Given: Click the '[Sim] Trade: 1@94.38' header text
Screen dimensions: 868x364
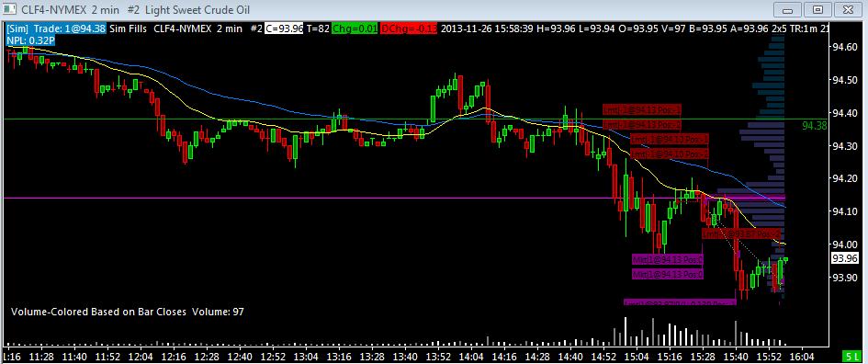Looking at the screenshot, I should coord(55,28).
